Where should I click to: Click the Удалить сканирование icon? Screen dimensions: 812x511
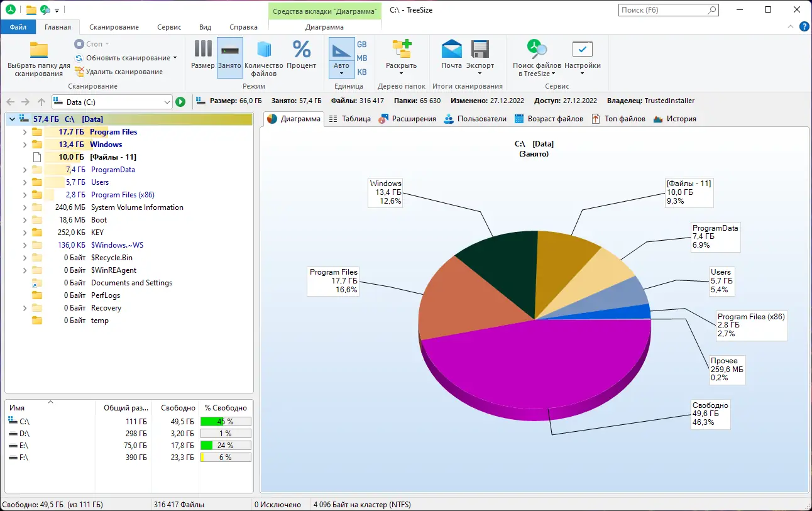tap(79, 72)
